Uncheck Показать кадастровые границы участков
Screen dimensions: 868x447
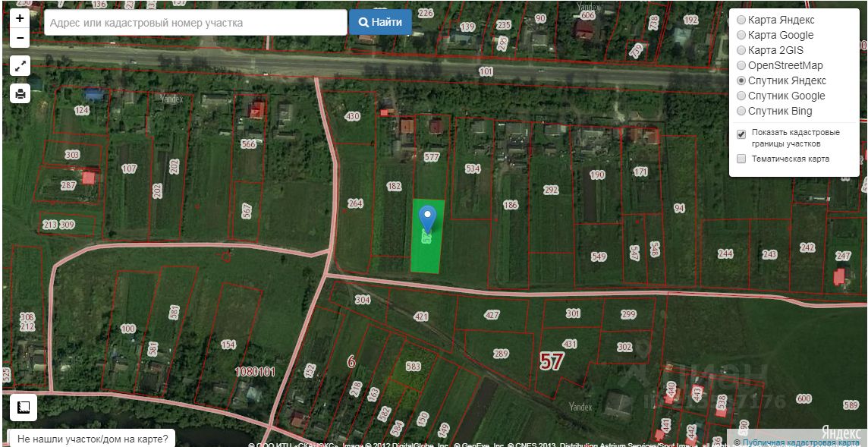741,134
